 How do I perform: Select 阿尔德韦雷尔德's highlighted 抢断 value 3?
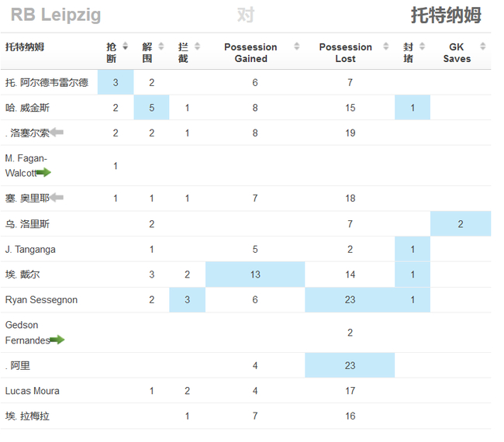(116, 82)
